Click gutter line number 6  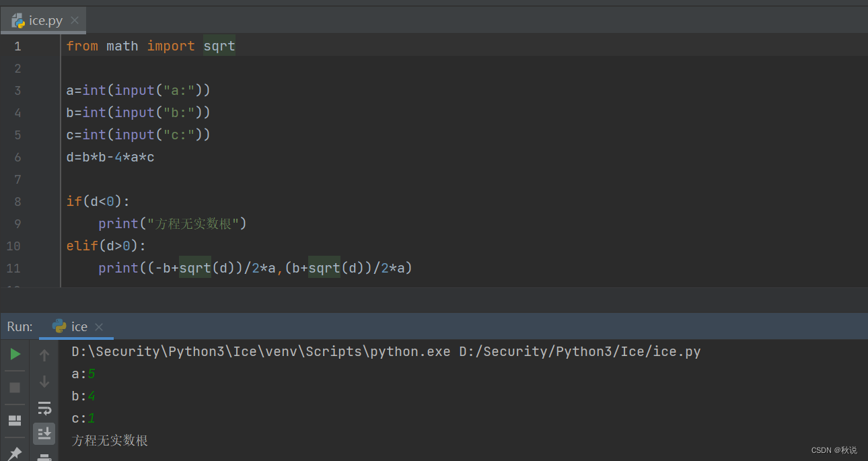(17, 157)
